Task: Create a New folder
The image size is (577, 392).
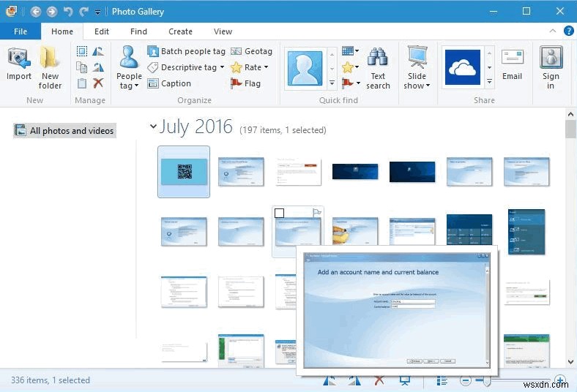Action: click(50, 67)
